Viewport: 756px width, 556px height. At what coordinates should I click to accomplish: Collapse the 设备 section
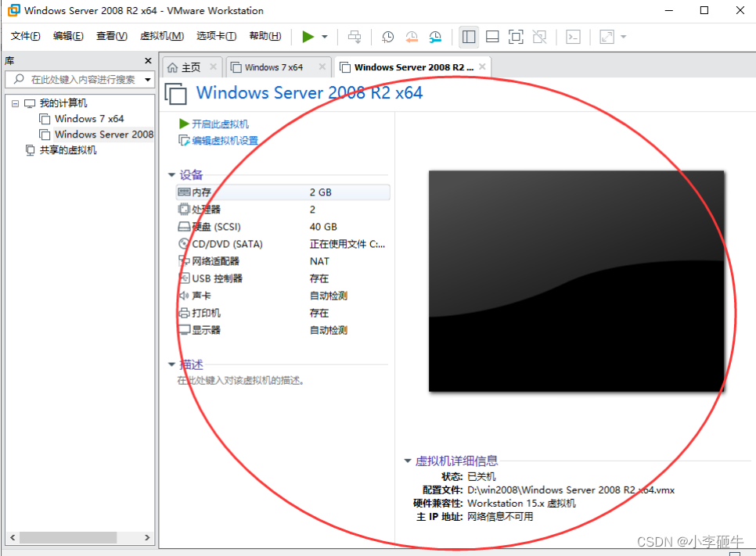pos(171,175)
